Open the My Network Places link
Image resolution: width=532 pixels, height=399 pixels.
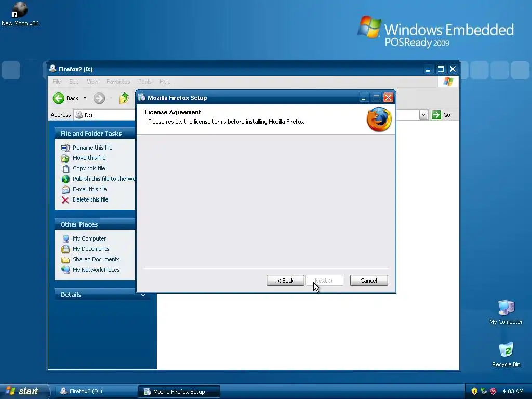tap(96, 270)
